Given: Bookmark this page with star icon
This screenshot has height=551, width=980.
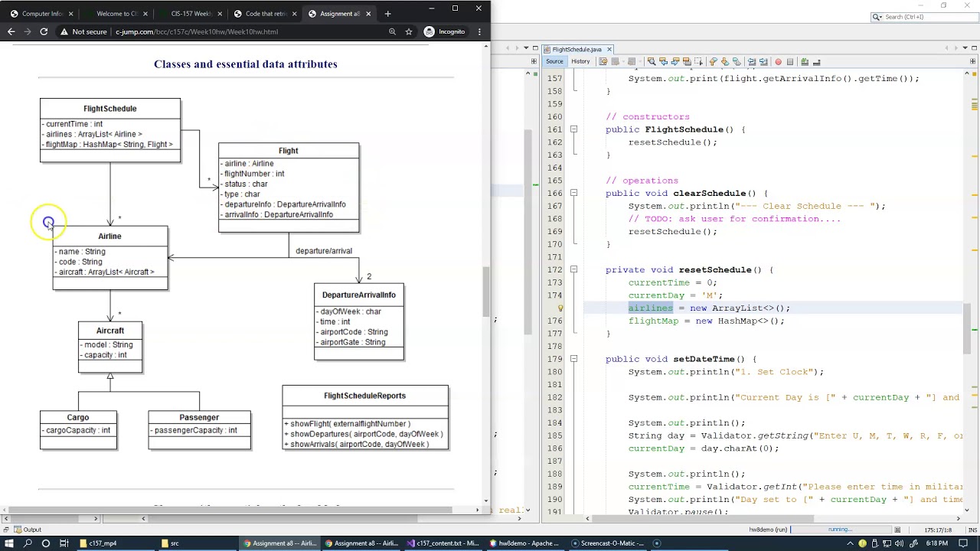Looking at the screenshot, I should (409, 31).
